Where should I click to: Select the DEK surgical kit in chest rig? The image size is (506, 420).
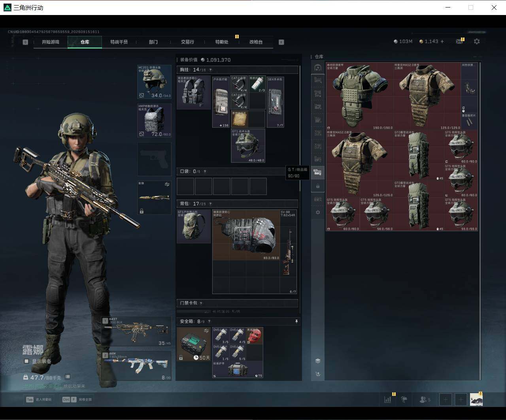pyautogui.click(x=276, y=102)
